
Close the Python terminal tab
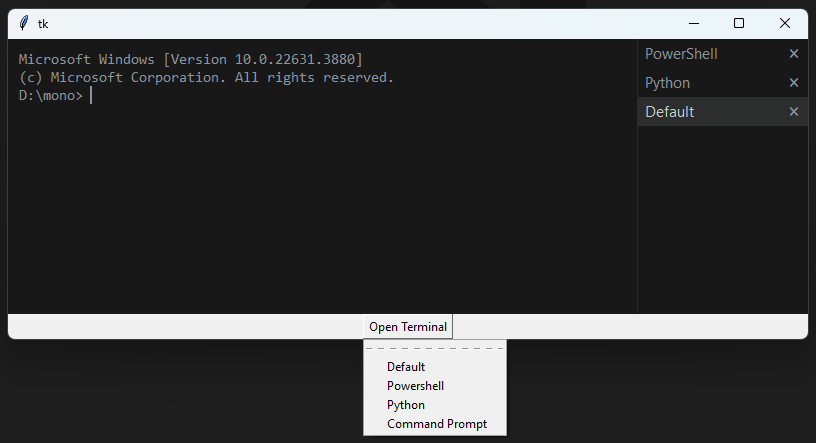(x=794, y=83)
